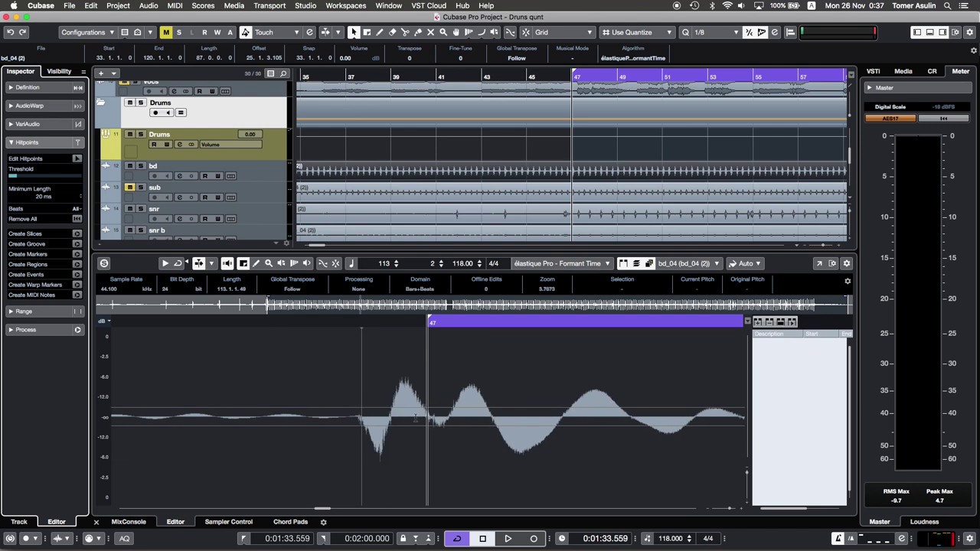The height and width of the screenshot is (551, 980).
Task: Switch to the Loudness tab
Action: click(924, 522)
